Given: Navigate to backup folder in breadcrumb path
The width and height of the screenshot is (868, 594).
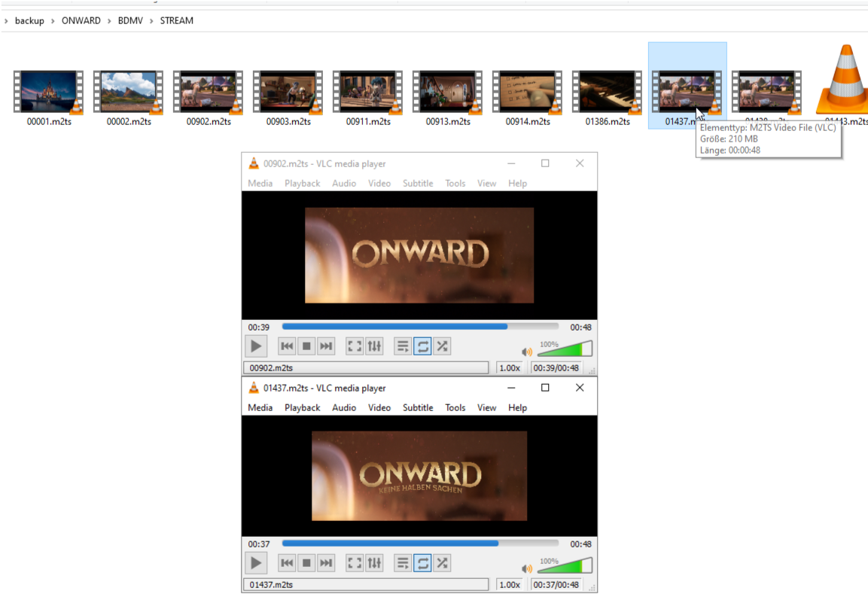Looking at the screenshot, I should pyautogui.click(x=29, y=20).
